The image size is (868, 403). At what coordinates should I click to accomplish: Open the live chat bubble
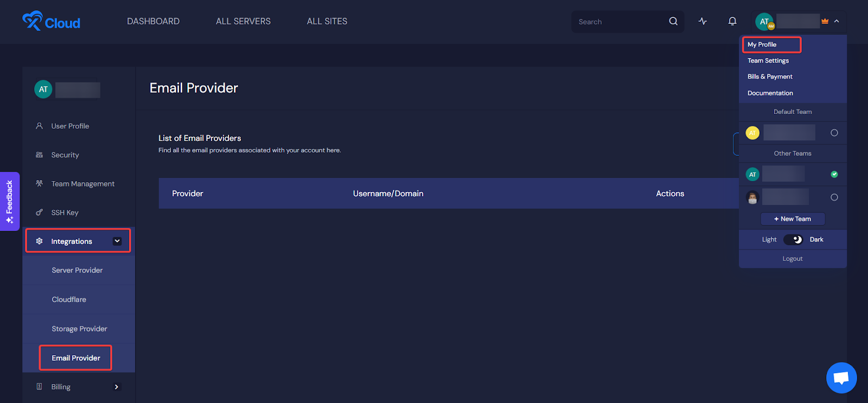click(841, 378)
